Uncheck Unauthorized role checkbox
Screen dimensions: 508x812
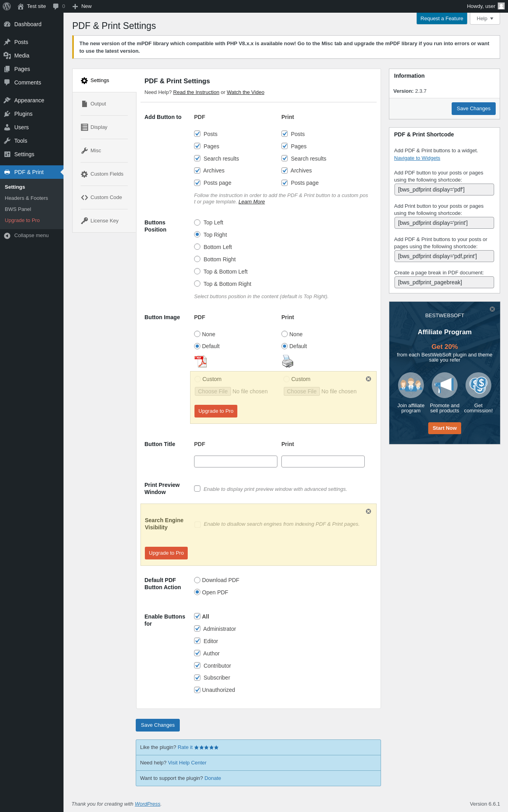[x=197, y=690]
